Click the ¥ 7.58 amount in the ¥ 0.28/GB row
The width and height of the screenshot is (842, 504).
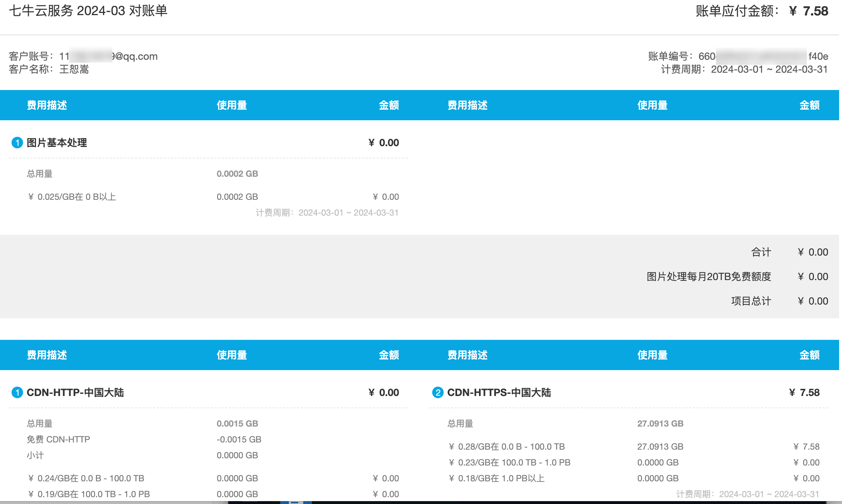[x=806, y=447]
